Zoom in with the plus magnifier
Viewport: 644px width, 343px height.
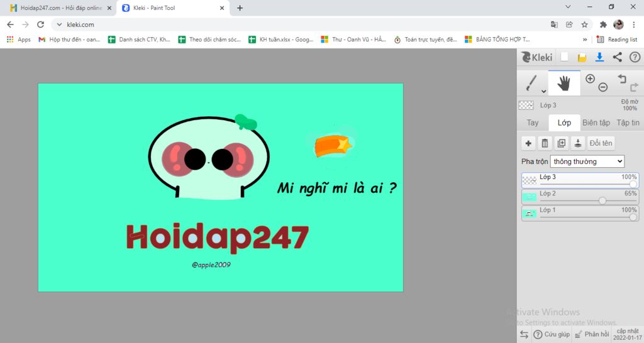point(590,79)
